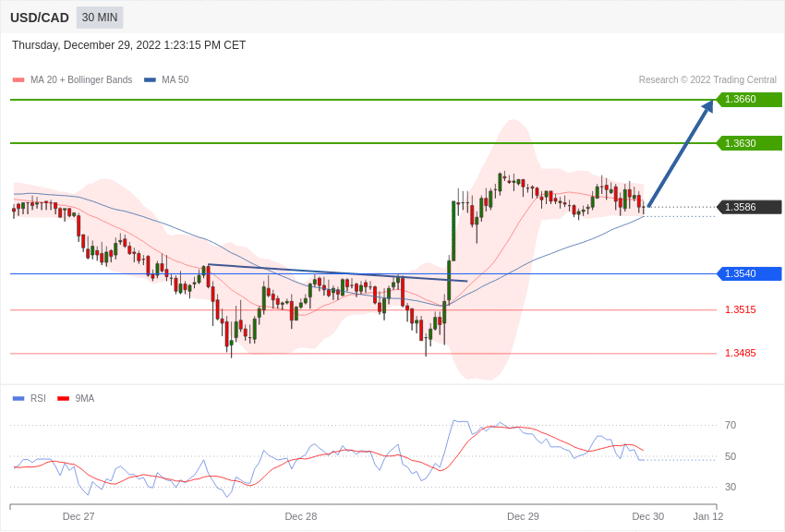Click the MA 20 + Bollinger Bands legend label
The height and width of the screenshot is (532, 785).
pos(81,79)
